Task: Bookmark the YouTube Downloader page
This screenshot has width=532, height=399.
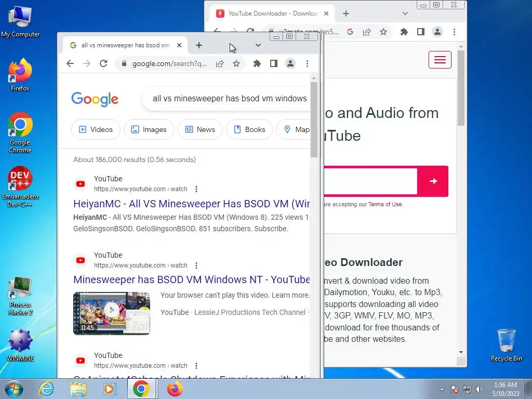Action: point(383,32)
